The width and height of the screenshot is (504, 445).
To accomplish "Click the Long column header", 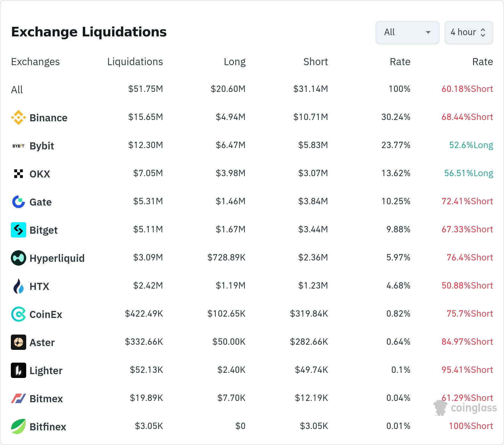I will tap(234, 62).
